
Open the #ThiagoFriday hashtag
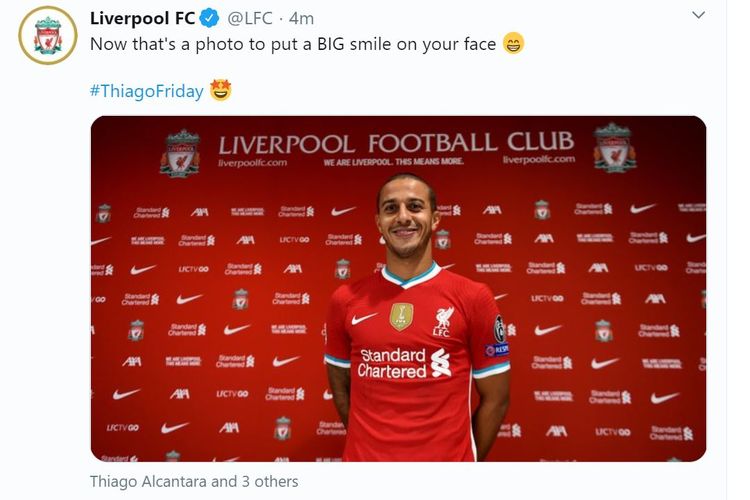[x=147, y=91]
